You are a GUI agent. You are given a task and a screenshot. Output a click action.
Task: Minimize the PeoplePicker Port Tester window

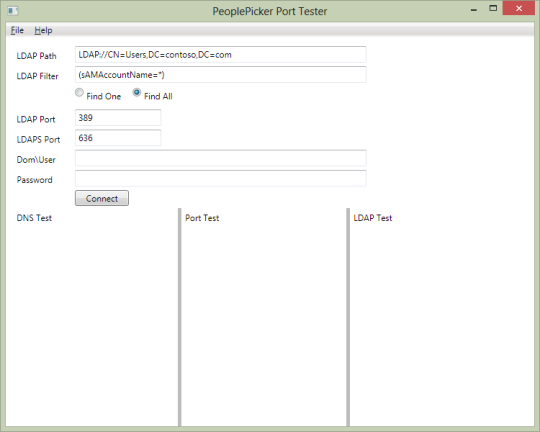coord(474,10)
